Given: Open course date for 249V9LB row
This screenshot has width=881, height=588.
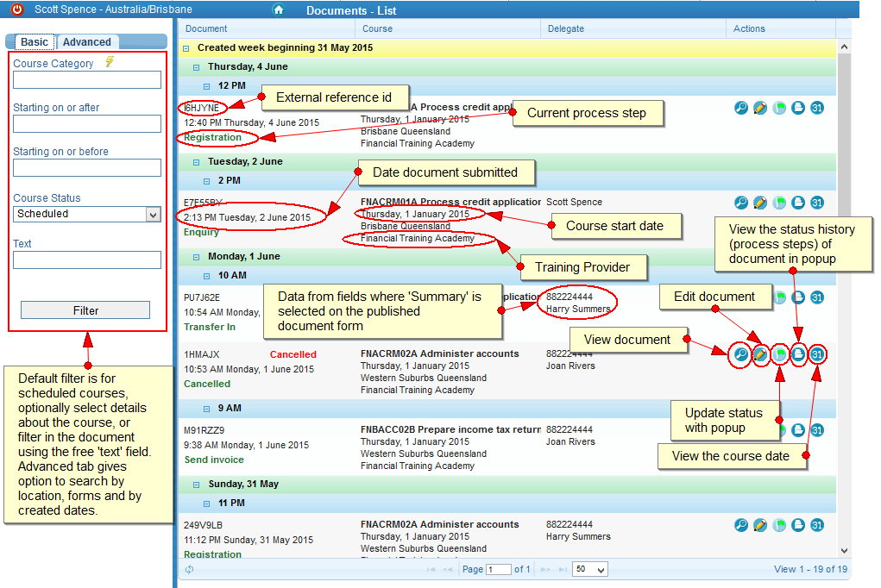Looking at the screenshot, I should [817, 525].
